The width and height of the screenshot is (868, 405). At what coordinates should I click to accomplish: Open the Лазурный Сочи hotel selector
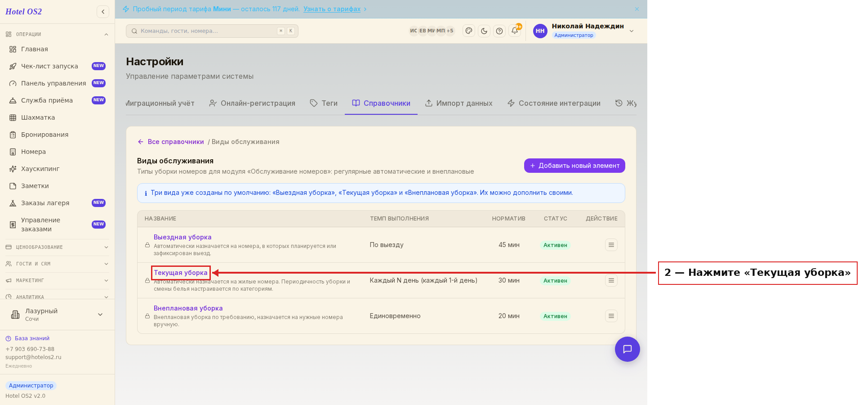click(x=57, y=315)
